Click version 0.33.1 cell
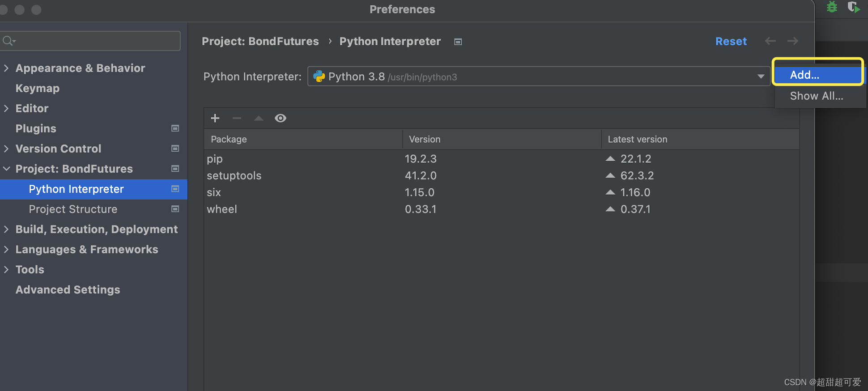The width and height of the screenshot is (868, 391). [x=420, y=209]
